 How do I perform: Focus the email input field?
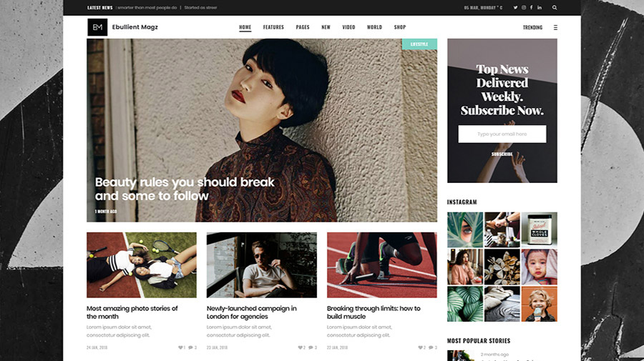pyautogui.click(x=502, y=134)
